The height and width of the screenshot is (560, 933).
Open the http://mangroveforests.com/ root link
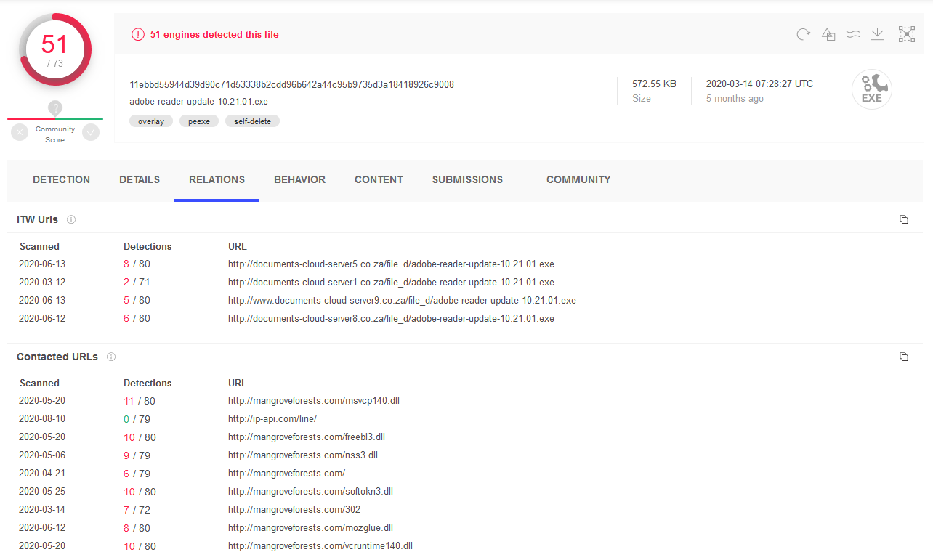point(286,473)
